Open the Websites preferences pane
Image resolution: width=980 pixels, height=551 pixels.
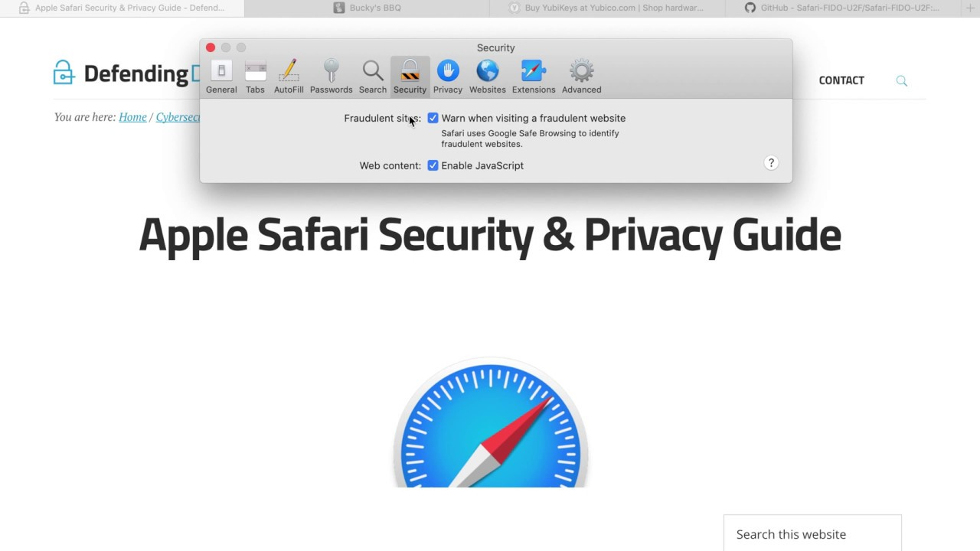pos(487,77)
